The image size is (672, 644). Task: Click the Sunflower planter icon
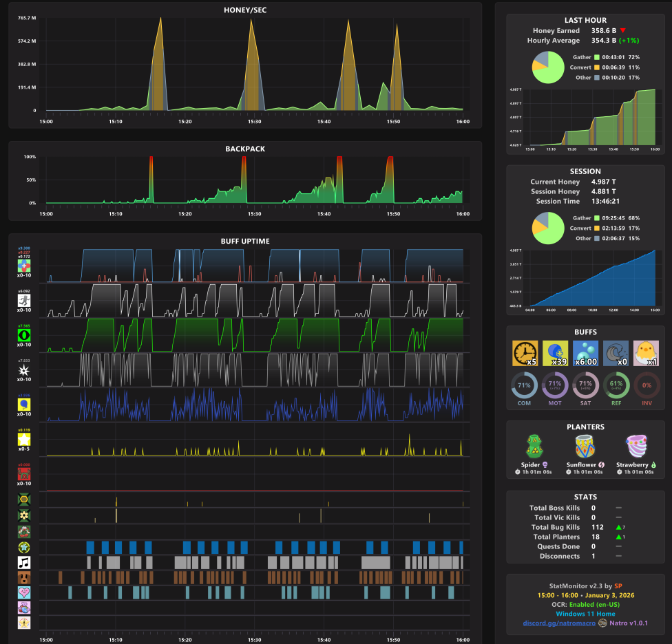pyautogui.click(x=585, y=447)
